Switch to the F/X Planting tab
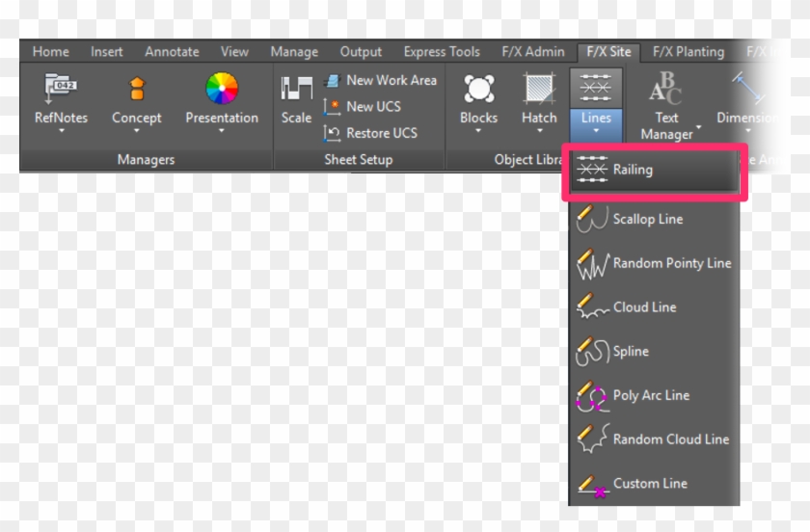This screenshot has width=810, height=532. pyautogui.click(x=688, y=52)
